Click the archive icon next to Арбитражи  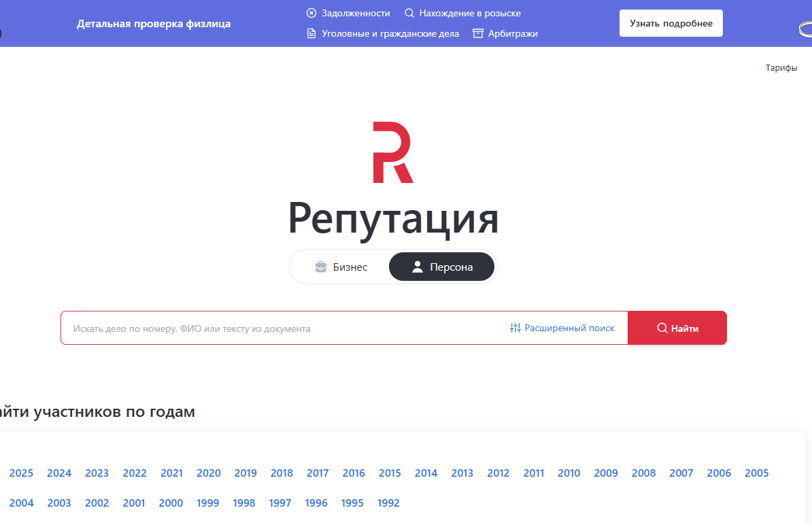pyautogui.click(x=477, y=33)
